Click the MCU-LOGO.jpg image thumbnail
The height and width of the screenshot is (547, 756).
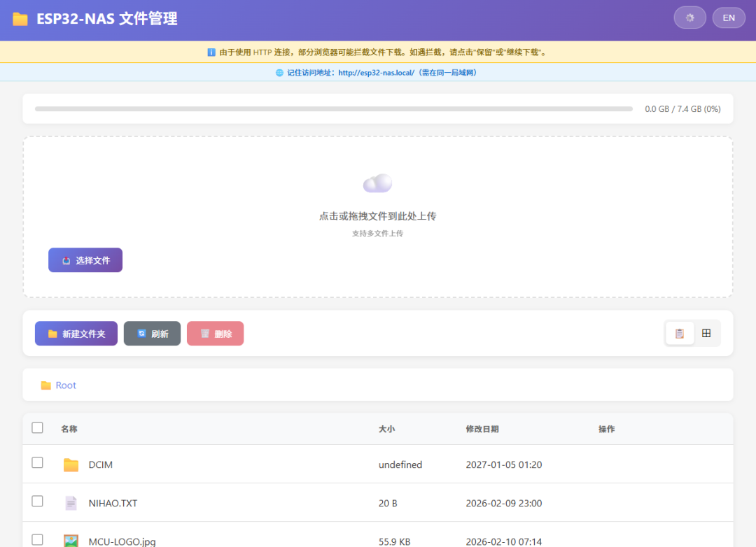coord(71,539)
